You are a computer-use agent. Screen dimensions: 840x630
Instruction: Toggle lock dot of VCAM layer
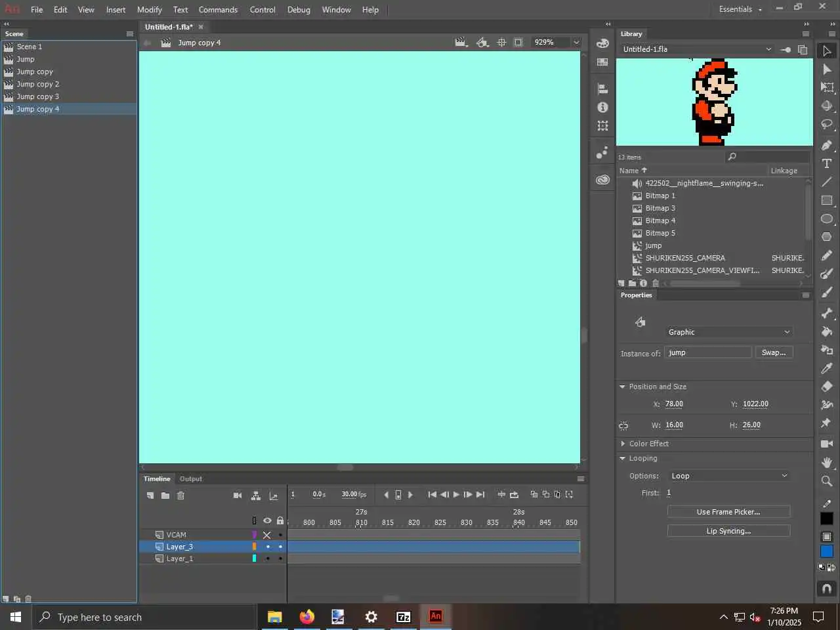click(280, 535)
